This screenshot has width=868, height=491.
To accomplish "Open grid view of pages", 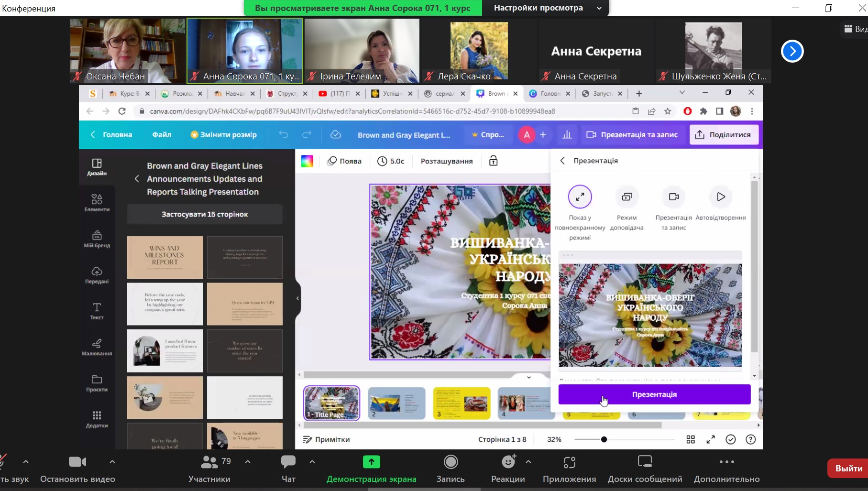I will (691, 439).
